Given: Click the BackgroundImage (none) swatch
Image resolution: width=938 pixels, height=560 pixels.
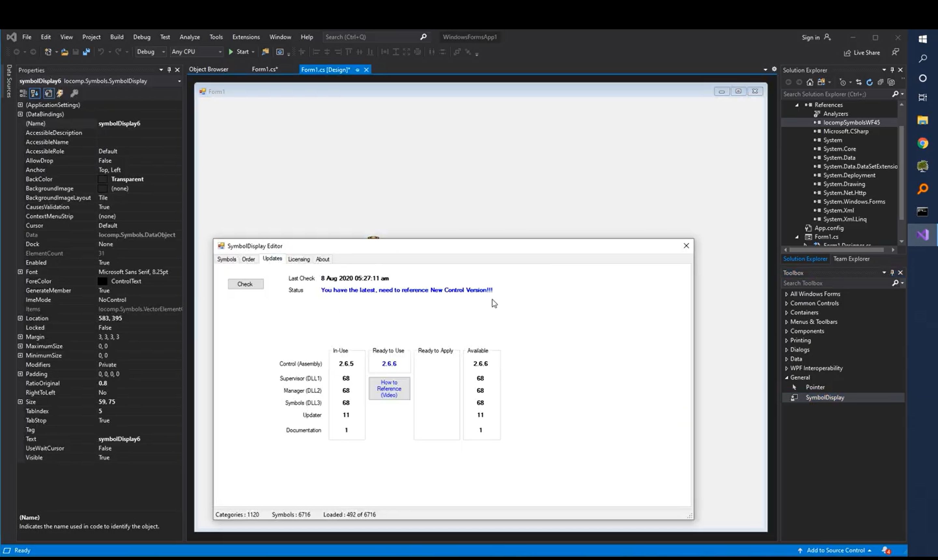Looking at the screenshot, I should [103, 189].
